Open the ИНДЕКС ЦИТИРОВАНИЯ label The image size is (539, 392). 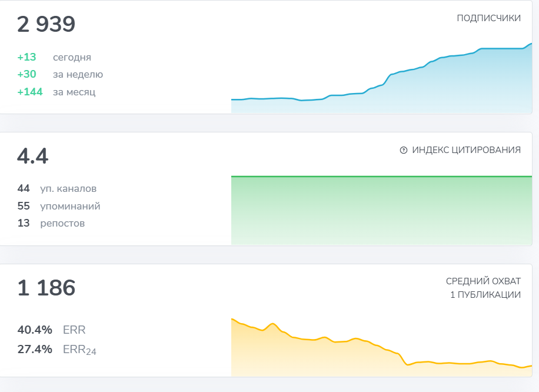click(466, 150)
